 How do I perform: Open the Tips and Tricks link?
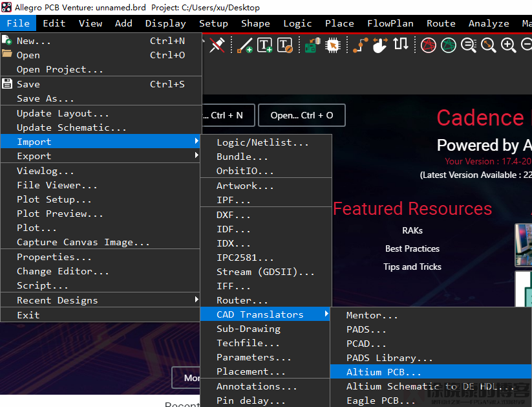tap(412, 267)
